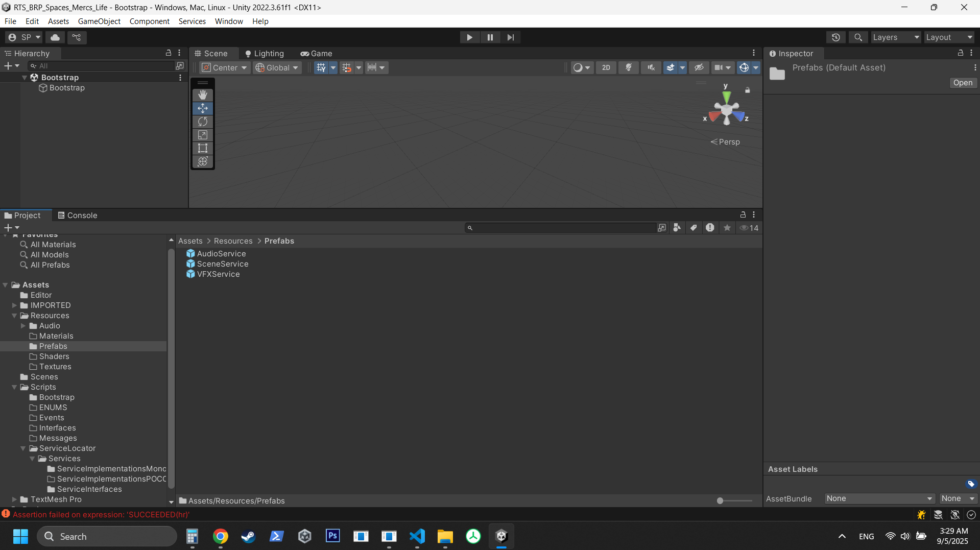The height and width of the screenshot is (550, 980).
Task: Toggle hidden objects scene visibility
Action: coord(699,67)
